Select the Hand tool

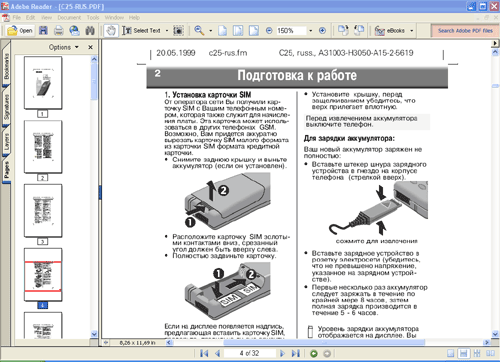[111, 31]
